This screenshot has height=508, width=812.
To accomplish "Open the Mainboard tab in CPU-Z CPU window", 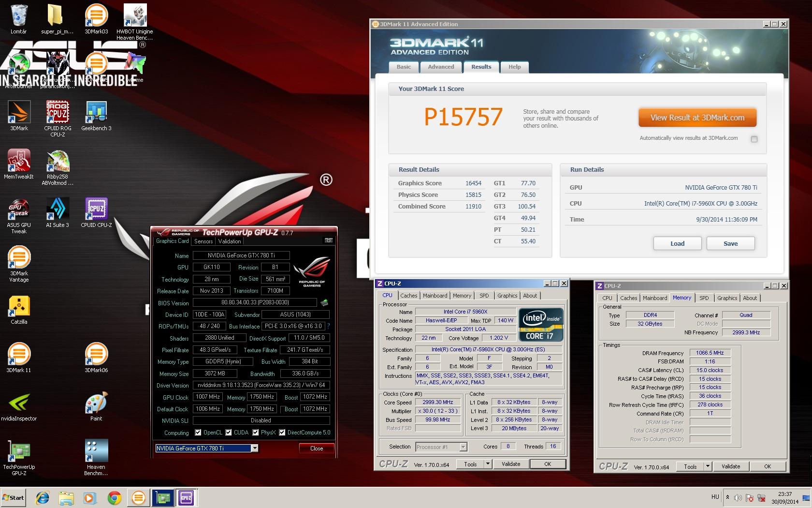I will coord(435,296).
